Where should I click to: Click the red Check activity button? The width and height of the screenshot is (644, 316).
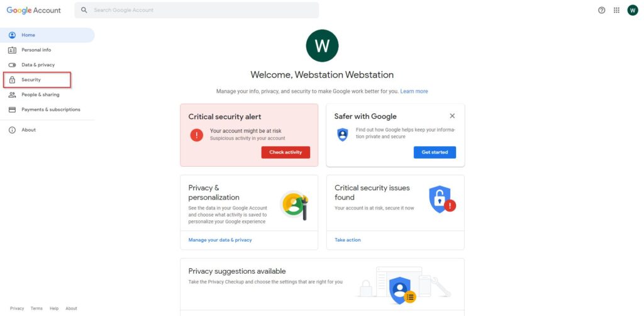coord(286,152)
